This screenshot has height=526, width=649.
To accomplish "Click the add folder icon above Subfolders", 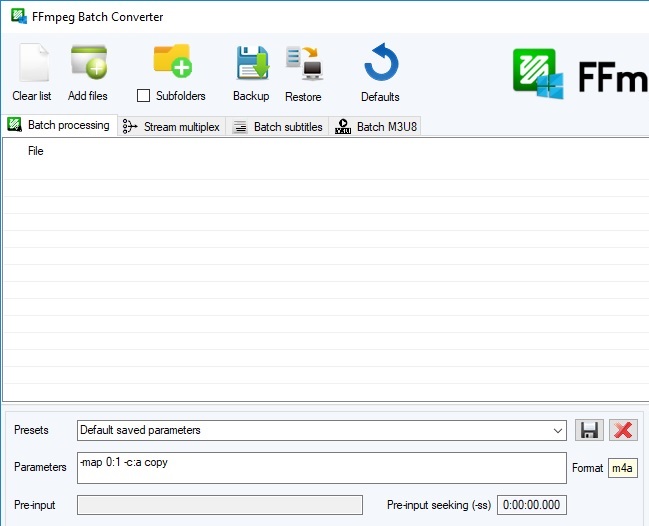I will coord(173,61).
